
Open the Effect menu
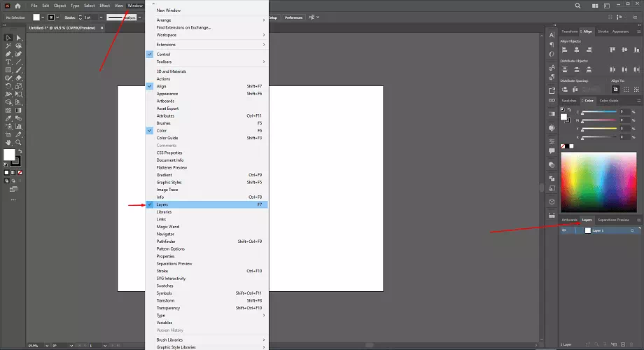pos(105,6)
